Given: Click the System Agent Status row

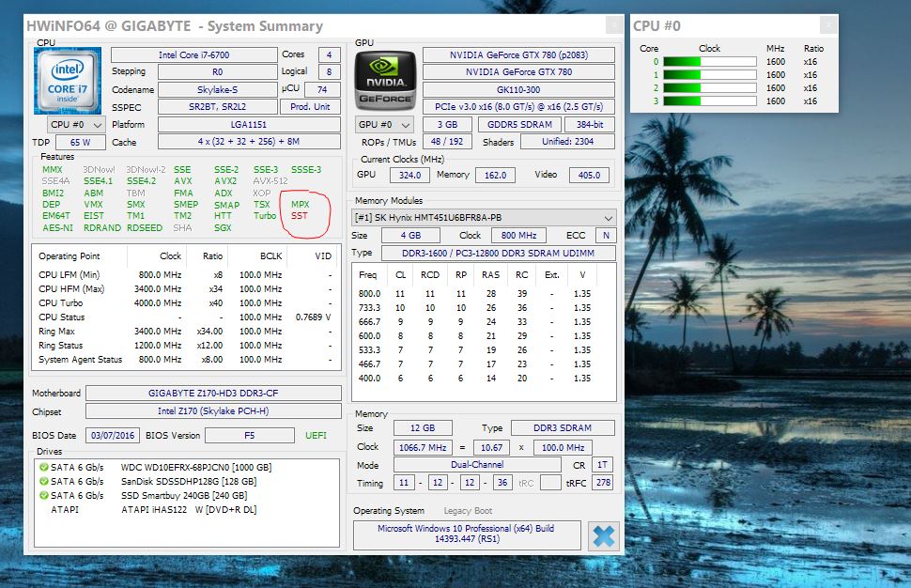Looking at the screenshot, I should point(185,360).
